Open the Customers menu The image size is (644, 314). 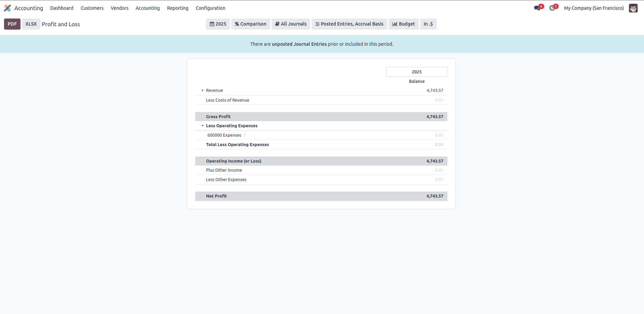point(92,8)
